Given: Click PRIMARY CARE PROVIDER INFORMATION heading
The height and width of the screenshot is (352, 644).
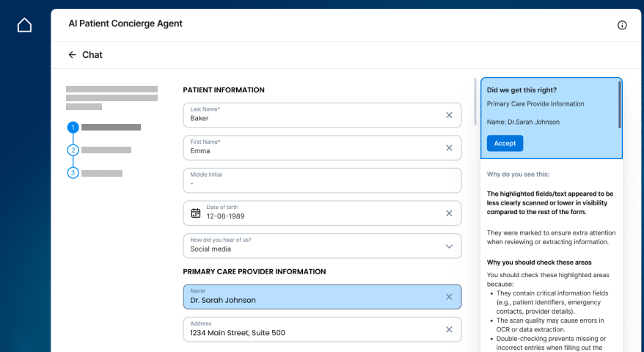Looking at the screenshot, I should click(255, 271).
